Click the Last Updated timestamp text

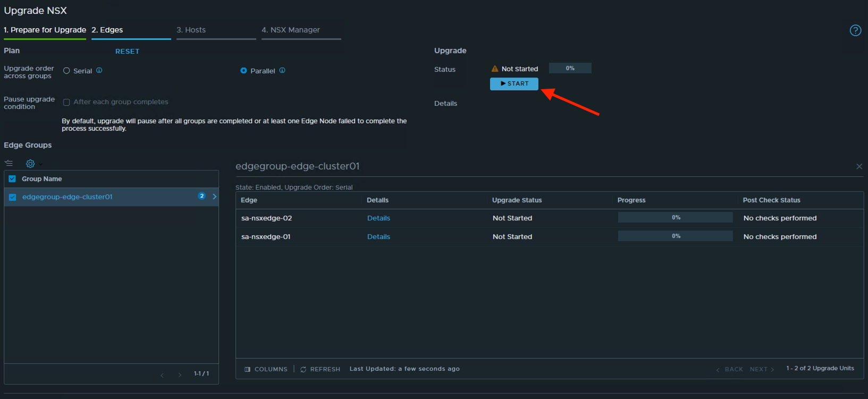[x=404, y=369]
